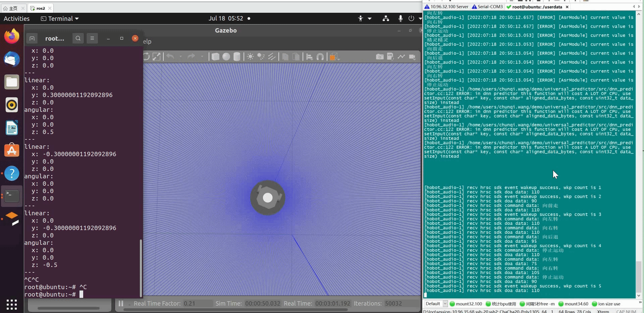This screenshot has height=313, width=644.
Task: Click the mount34.60 button
Action: [573, 304]
